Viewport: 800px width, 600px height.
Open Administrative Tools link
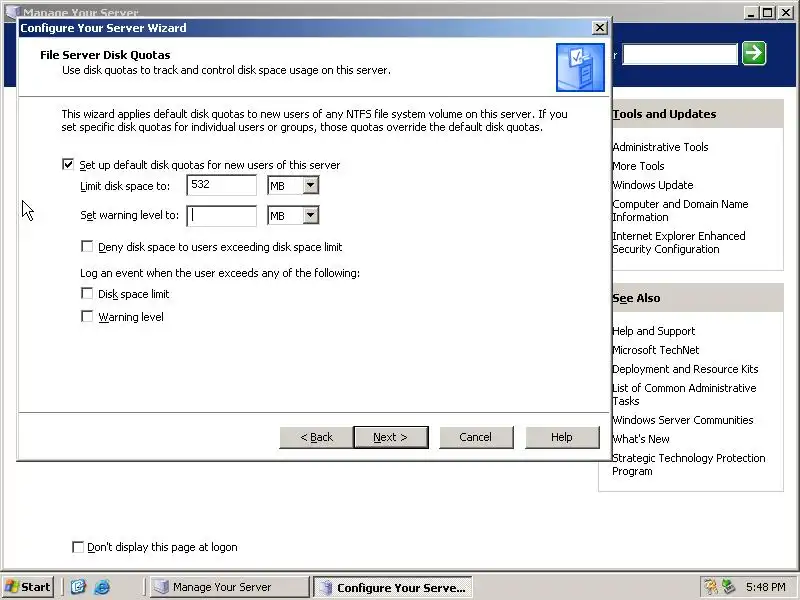(x=660, y=147)
